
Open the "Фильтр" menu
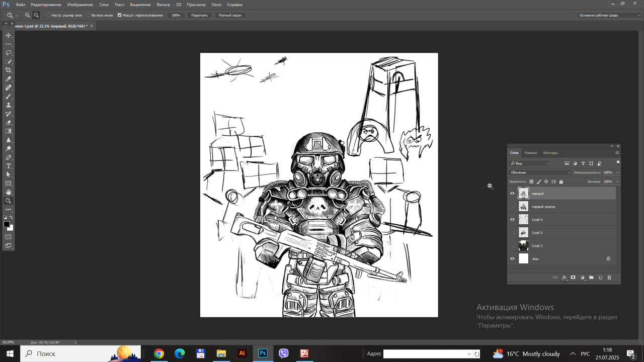(164, 5)
